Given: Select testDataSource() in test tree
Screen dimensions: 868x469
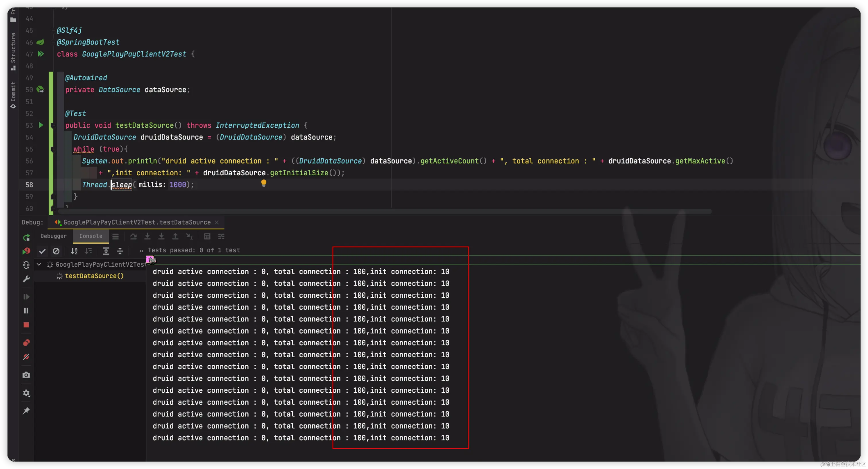Looking at the screenshot, I should point(94,276).
